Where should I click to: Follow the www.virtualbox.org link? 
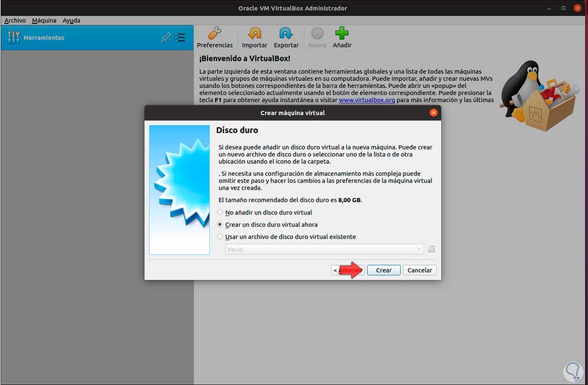click(366, 100)
